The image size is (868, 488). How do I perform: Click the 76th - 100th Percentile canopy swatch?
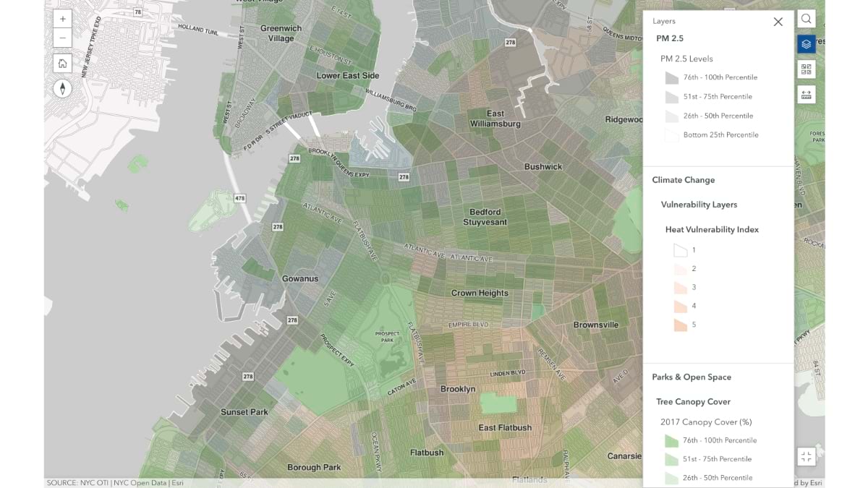point(672,440)
